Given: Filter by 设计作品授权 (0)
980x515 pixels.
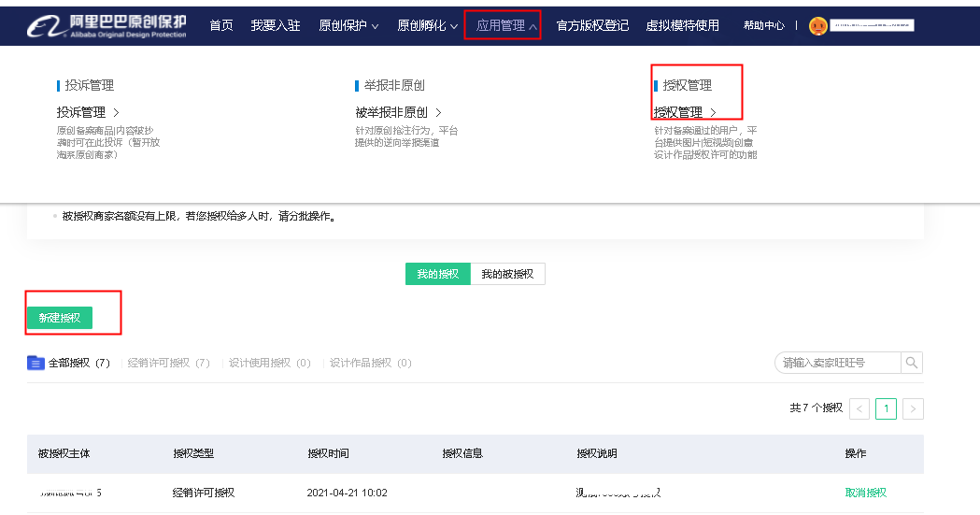Looking at the screenshot, I should (x=371, y=363).
